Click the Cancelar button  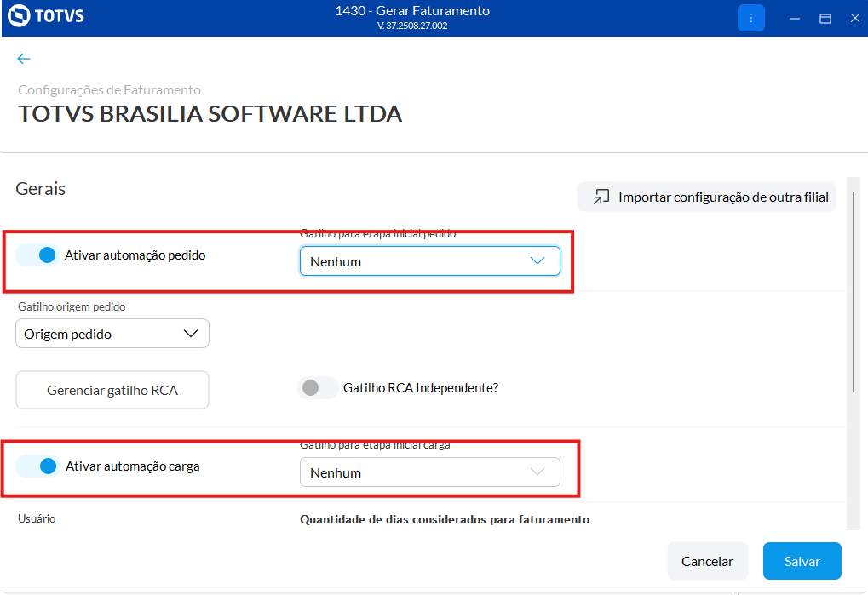click(707, 561)
